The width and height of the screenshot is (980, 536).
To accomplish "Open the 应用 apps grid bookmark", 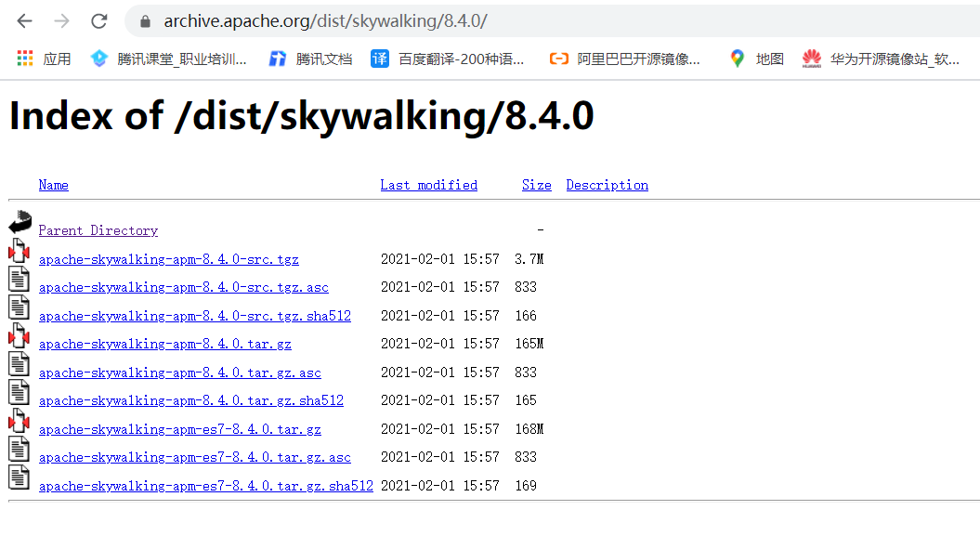I will [44, 59].
